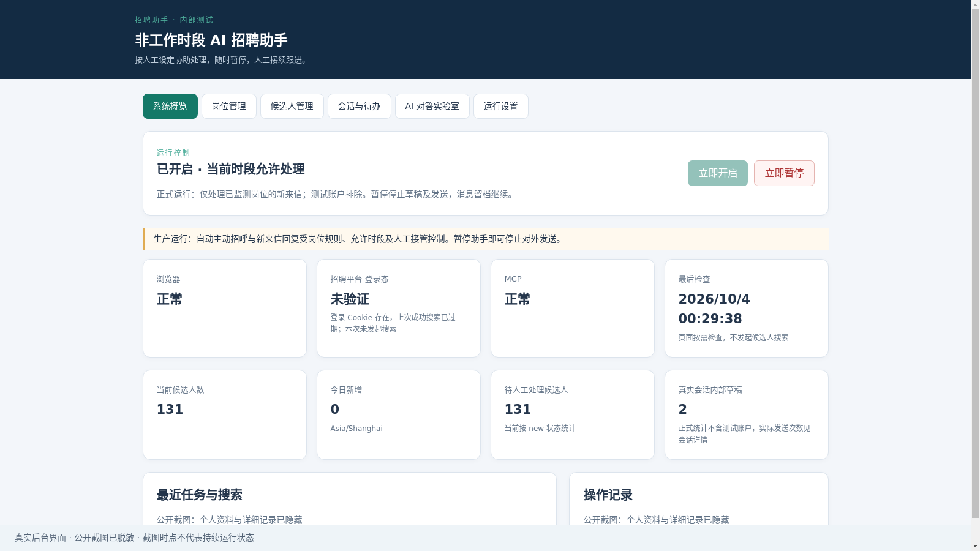The image size is (980, 551).
Task: Click the 页面按需检查 note text
Action: [733, 337]
